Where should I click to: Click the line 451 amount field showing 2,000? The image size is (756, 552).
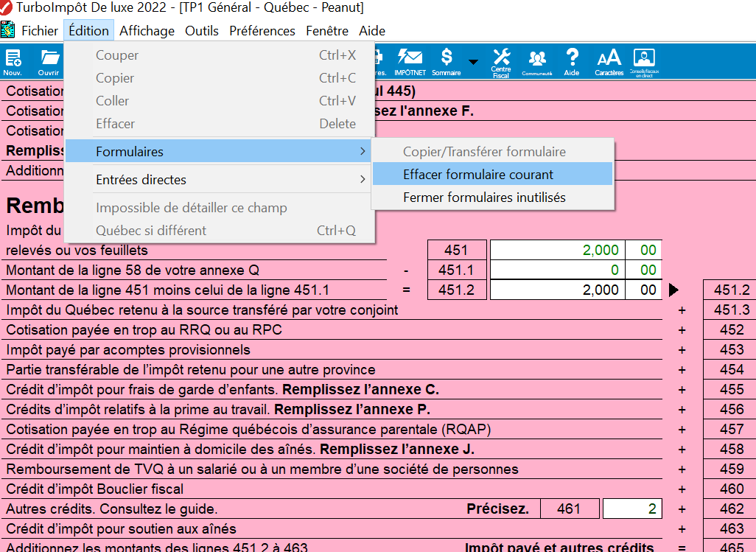[558, 250]
